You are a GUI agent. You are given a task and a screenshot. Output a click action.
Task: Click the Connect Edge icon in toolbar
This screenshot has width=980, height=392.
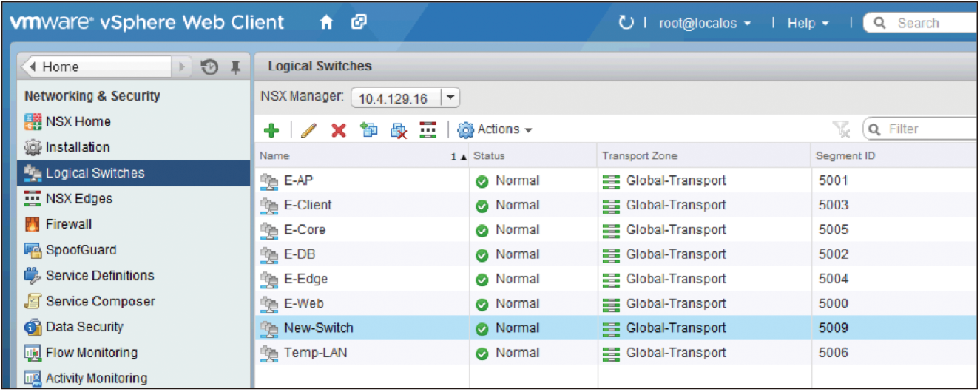coord(428,130)
